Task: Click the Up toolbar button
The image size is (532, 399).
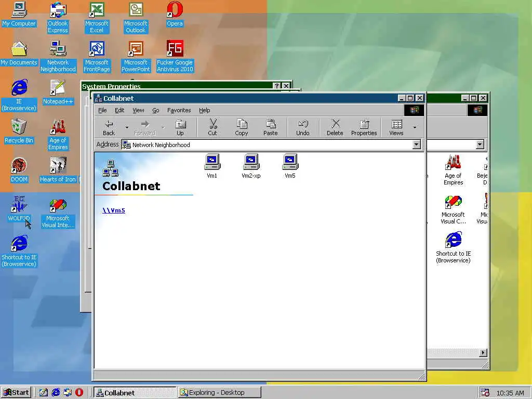Action: pyautogui.click(x=180, y=128)
